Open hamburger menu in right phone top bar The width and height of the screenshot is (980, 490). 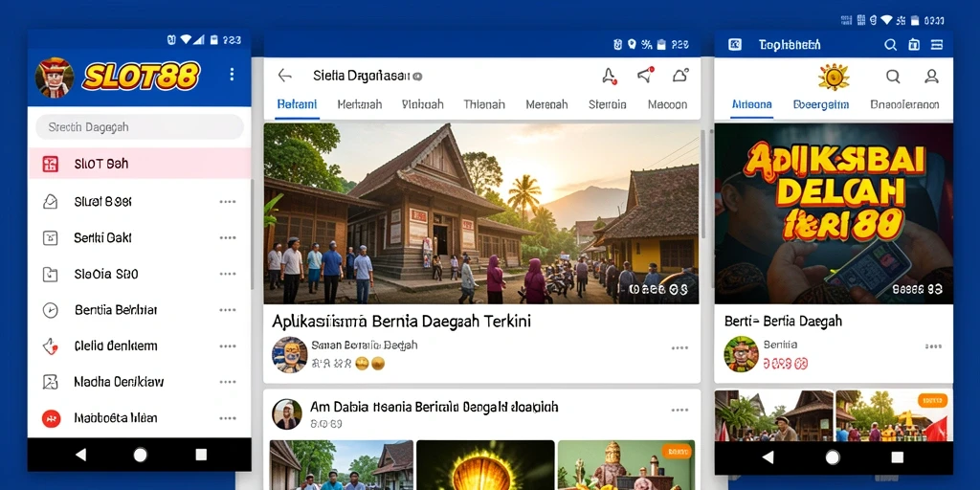coord(936,44)
